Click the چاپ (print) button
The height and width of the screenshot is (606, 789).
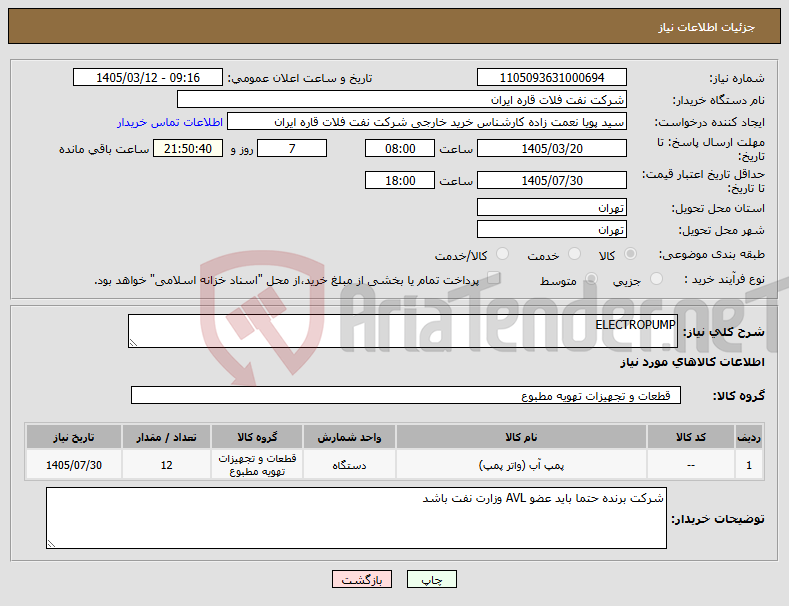(432, 579)
